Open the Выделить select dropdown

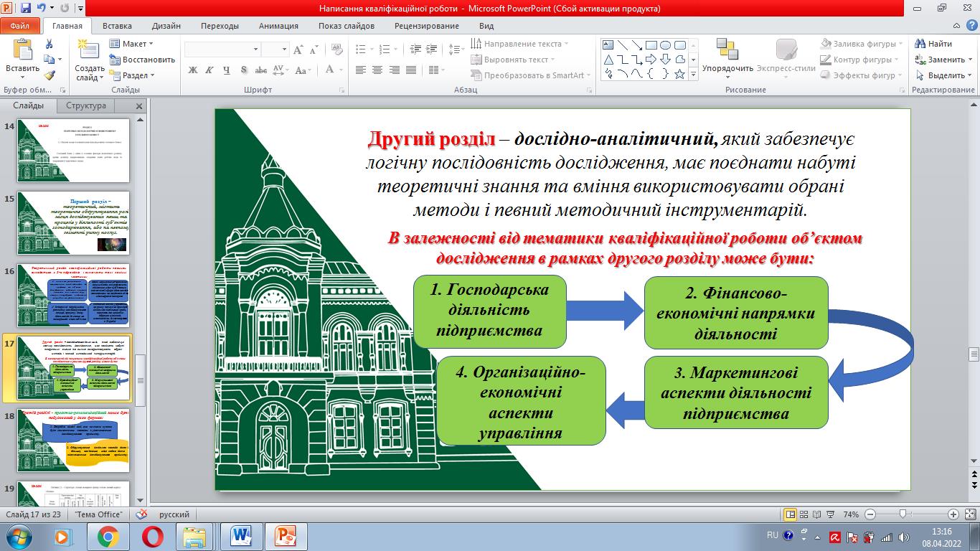click(946, 75)
